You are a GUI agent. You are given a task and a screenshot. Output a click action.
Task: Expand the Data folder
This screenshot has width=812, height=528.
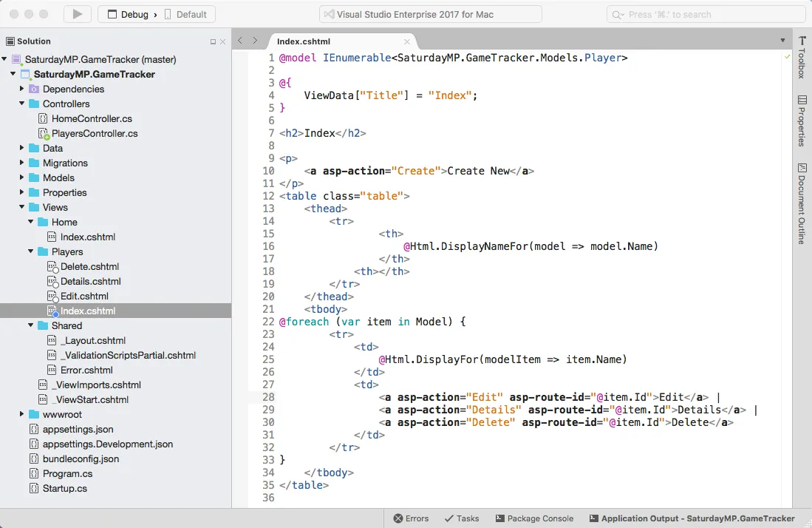point(21,148)
